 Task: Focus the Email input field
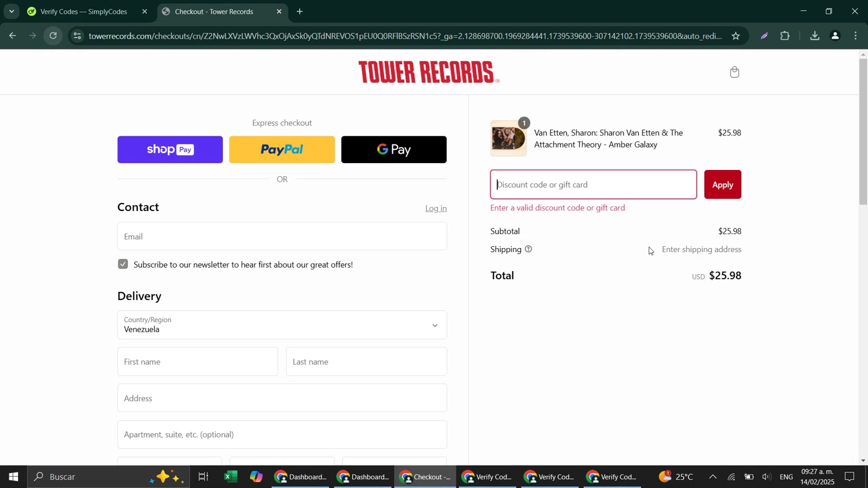282,236
